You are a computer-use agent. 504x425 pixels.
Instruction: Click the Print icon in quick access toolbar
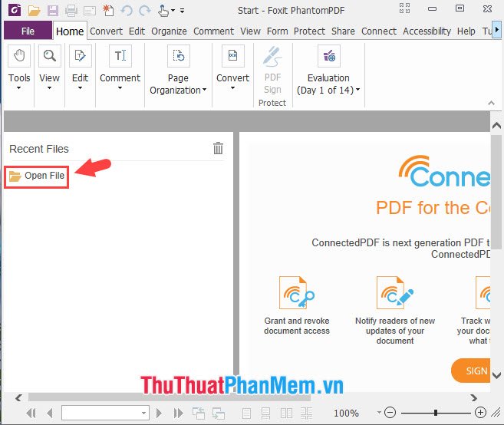click(x=71, y=11)
